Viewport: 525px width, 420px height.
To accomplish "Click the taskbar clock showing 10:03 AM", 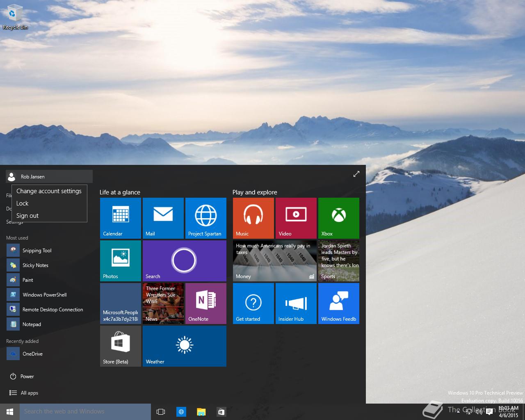I will [509, 412].
